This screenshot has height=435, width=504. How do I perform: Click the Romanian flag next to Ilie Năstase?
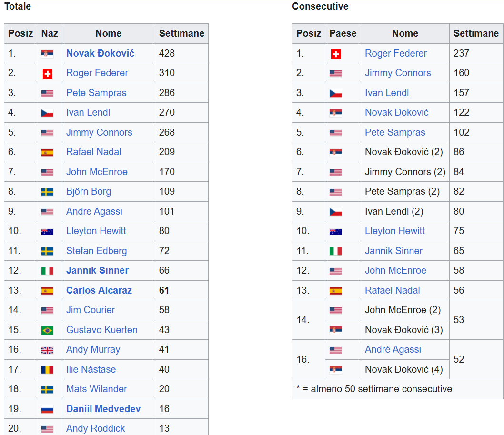pyautogui.click(x=47, y=370)
